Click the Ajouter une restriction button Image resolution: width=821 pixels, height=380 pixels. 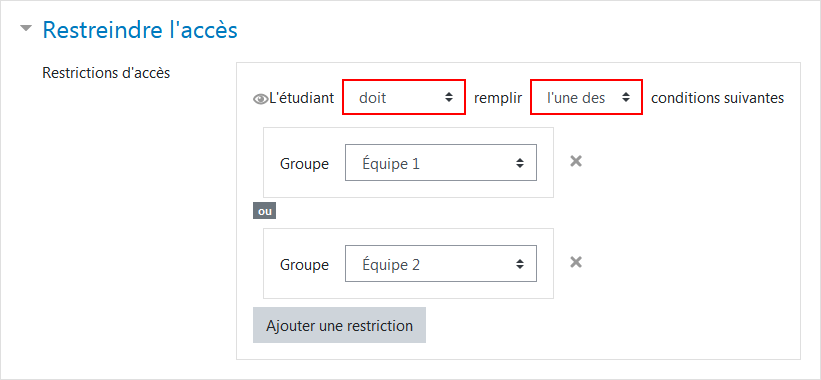[x=339, y=325]
